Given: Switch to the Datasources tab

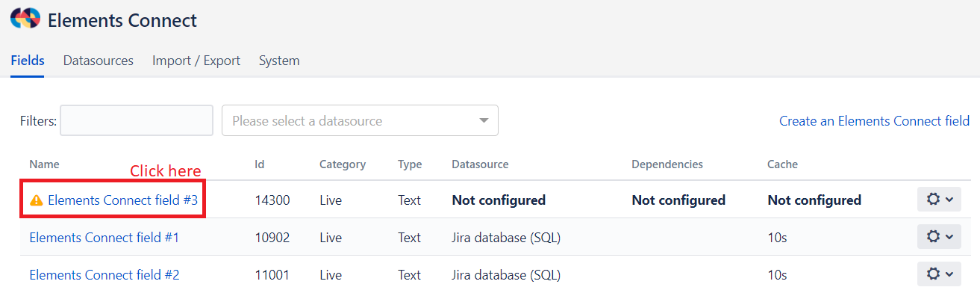Looking at the screenshot, I should [x=99, y=61].
